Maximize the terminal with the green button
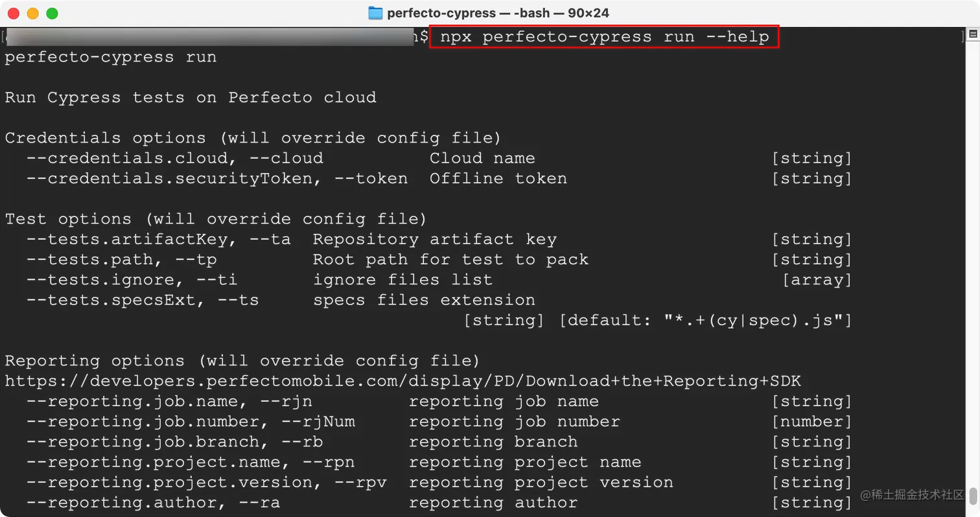Viewport: 980px width, 517px height. (52, 13)
